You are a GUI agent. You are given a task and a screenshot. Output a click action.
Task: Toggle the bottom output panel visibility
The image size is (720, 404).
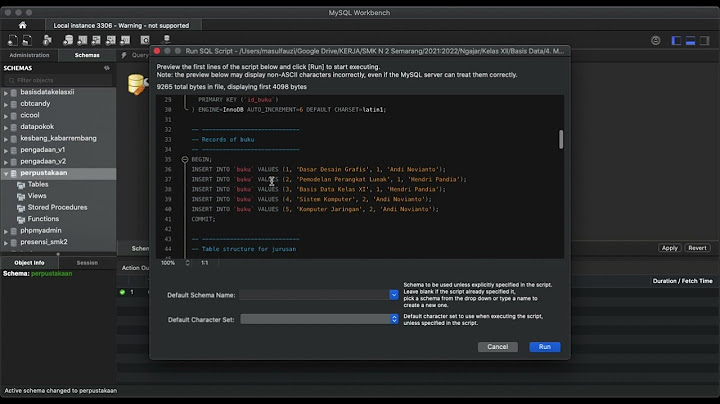click(690, 40)
